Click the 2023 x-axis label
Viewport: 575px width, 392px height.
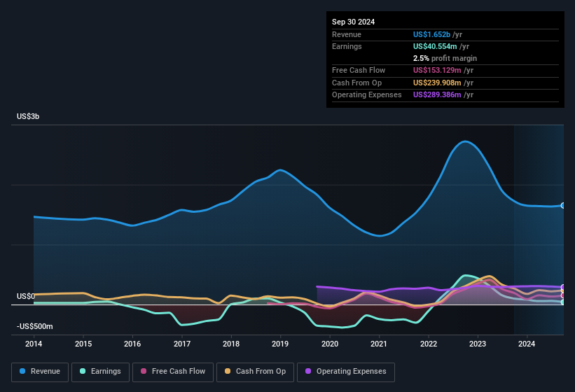pyautogui.click(x=478, y=344)
